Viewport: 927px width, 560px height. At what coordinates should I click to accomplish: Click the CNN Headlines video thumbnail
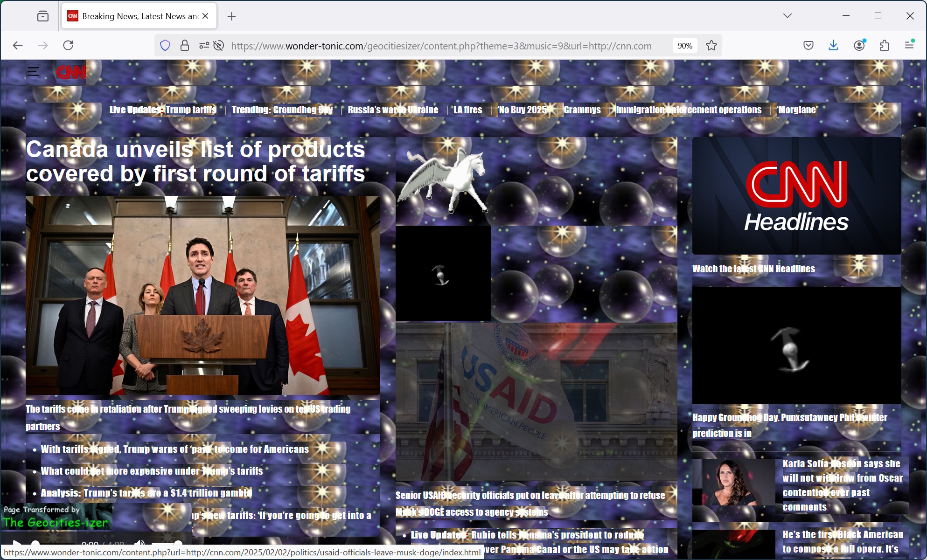pos(797,196)
